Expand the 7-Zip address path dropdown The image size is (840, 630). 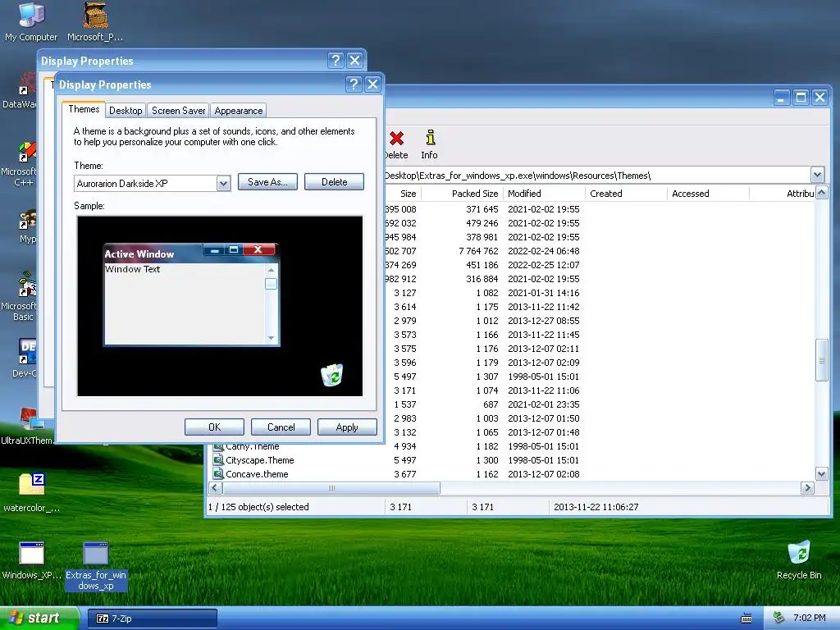coord(817,175)
